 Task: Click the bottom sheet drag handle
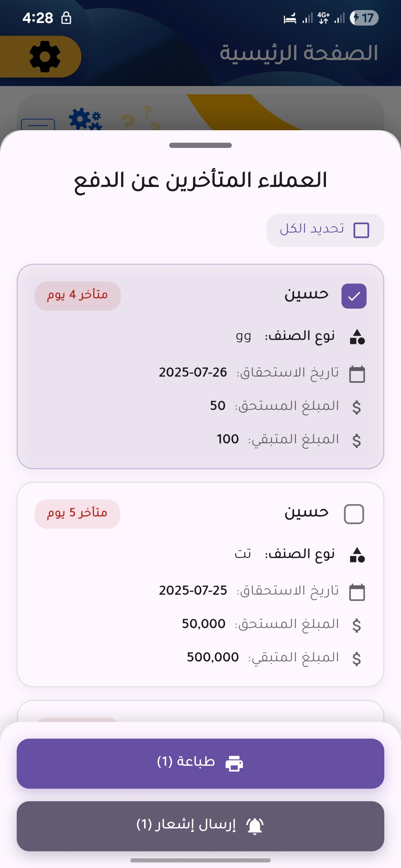(200, 145)
